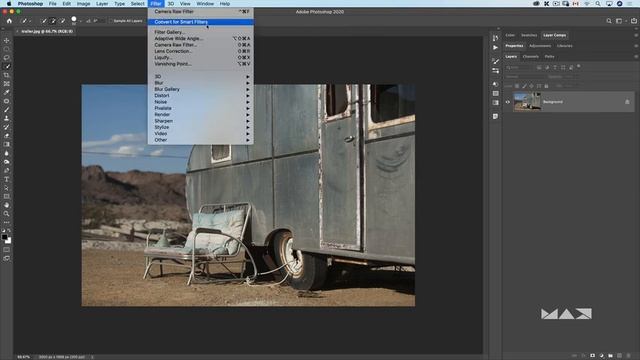
Task: Select the Elliptical Marquee tool
Action: tap(7, 49)
